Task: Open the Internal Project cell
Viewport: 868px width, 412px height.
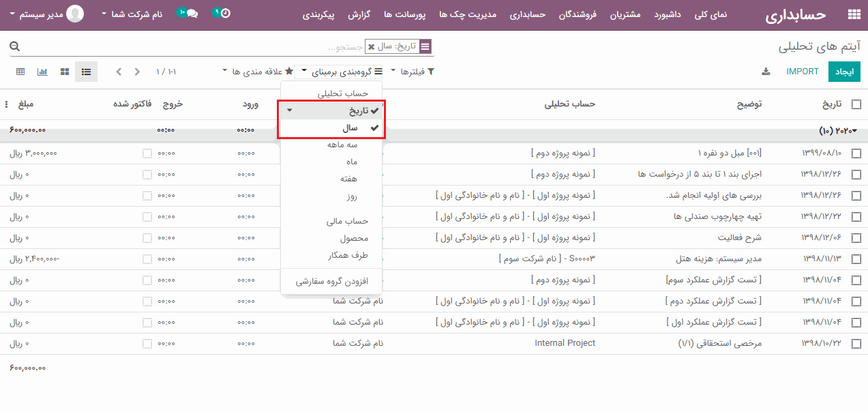Action: point(565,344)
